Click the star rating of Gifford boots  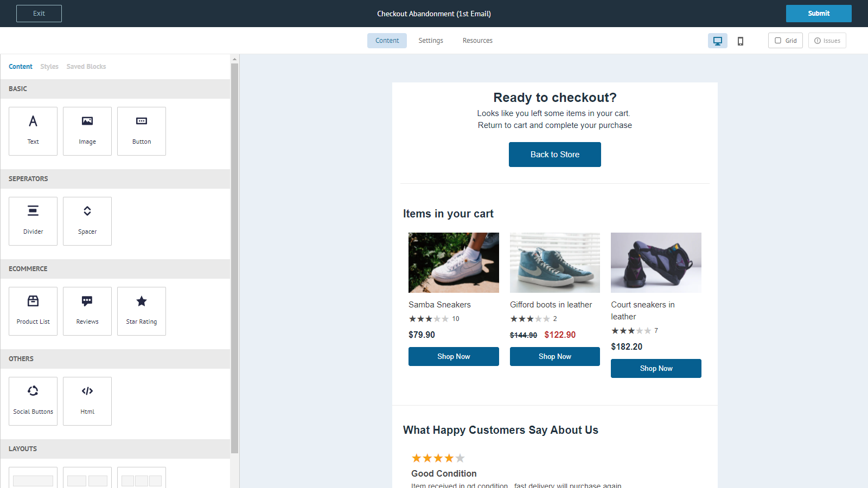coord(530,319)
